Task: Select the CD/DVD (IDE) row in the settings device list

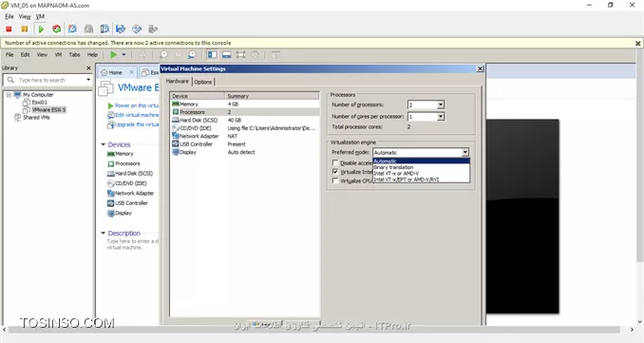Action: [245, 127]
